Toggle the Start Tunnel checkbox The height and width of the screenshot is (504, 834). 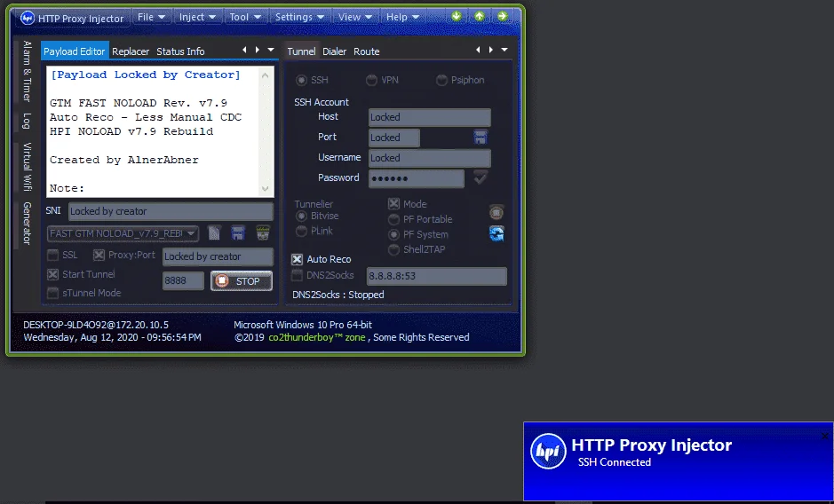point(52,274)
